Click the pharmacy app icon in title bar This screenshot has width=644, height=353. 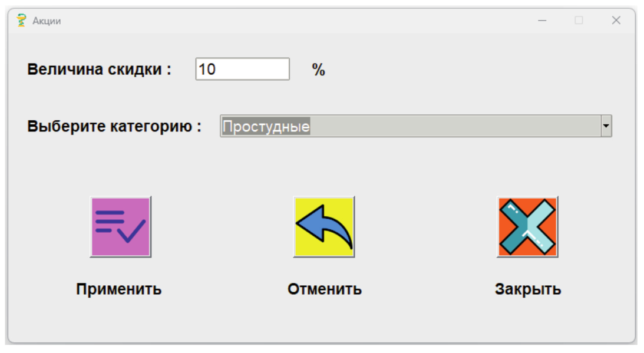(x=22, y=21)
